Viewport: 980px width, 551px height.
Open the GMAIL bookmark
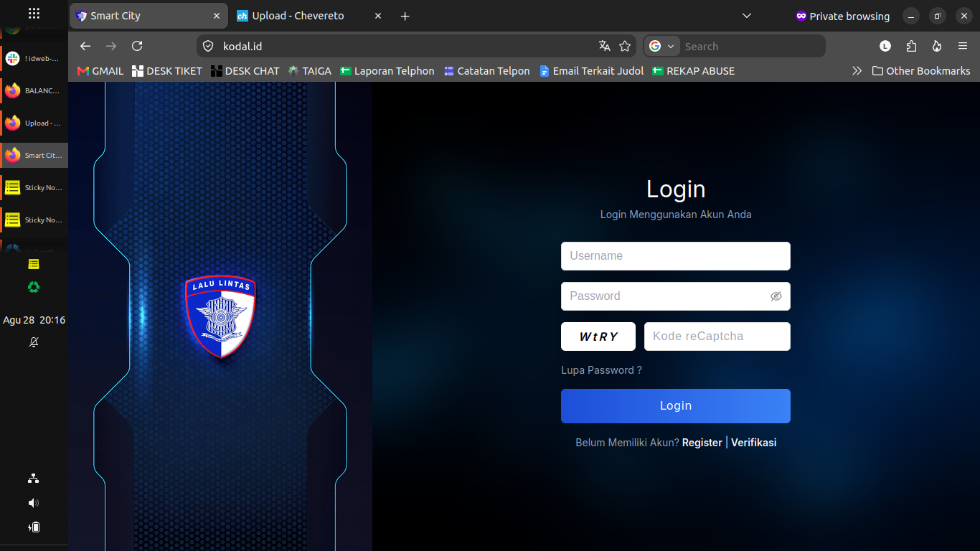[x=100, y=71]
